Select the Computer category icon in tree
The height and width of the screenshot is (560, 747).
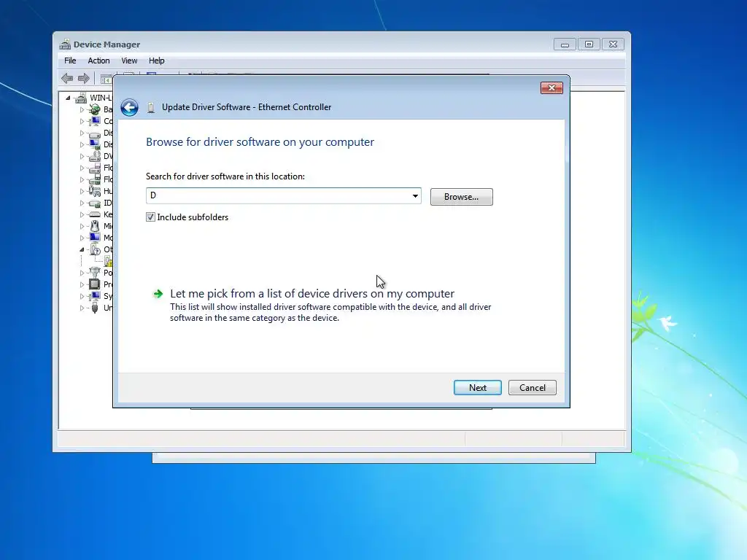95,121
